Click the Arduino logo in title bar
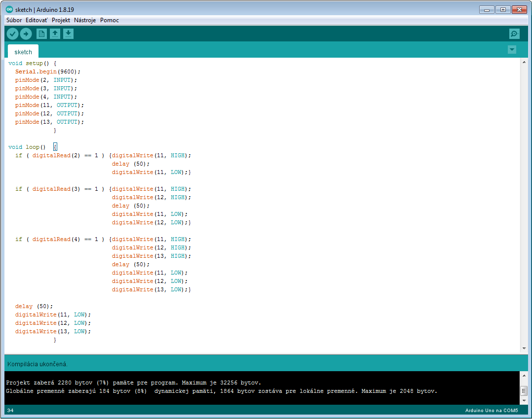 point(9,9)
